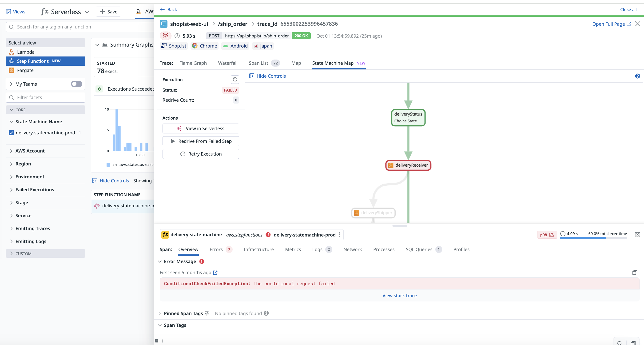The width and height of the screenshot is (644, 345).
Task: Click the Error Message red alert icon
Action: (x=202, y=261)
